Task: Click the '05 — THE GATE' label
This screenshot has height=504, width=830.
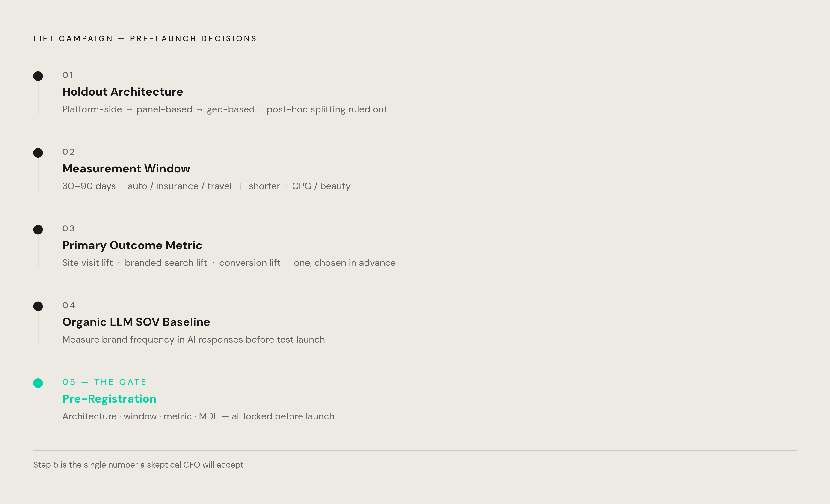Action: click(104, 382)
